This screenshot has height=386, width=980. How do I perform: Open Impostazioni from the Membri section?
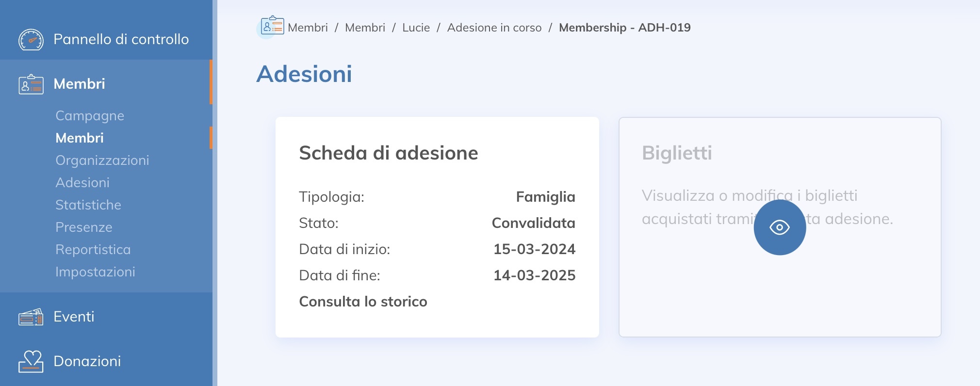(x=95, y=272)
